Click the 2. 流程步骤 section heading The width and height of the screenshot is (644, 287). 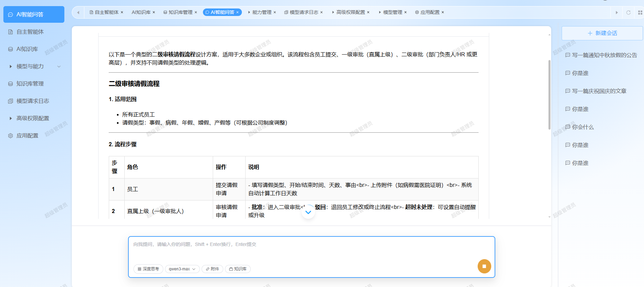pyautogui.click(x=123, y=145)
